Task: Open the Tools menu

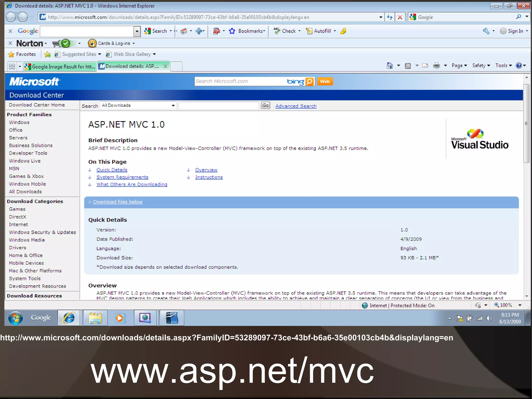Action: click(x=503, y=66)
